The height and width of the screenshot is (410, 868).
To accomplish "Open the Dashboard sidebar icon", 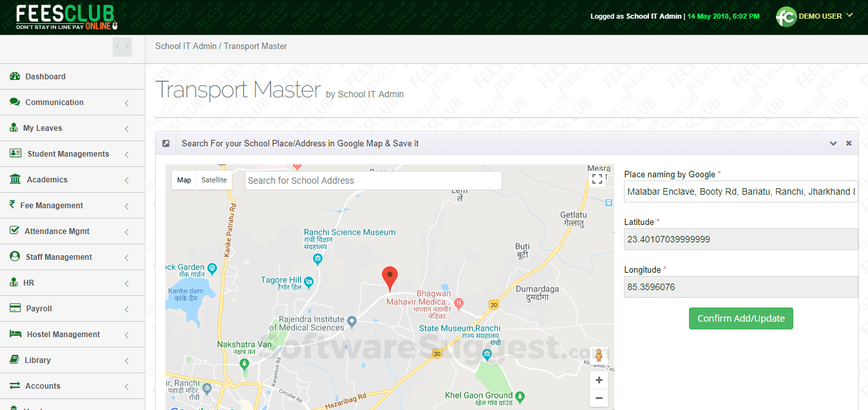I will [15, 76].
